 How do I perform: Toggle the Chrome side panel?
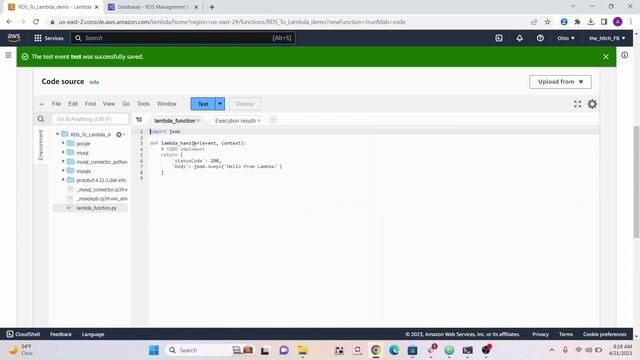click(x=604, y=22)
